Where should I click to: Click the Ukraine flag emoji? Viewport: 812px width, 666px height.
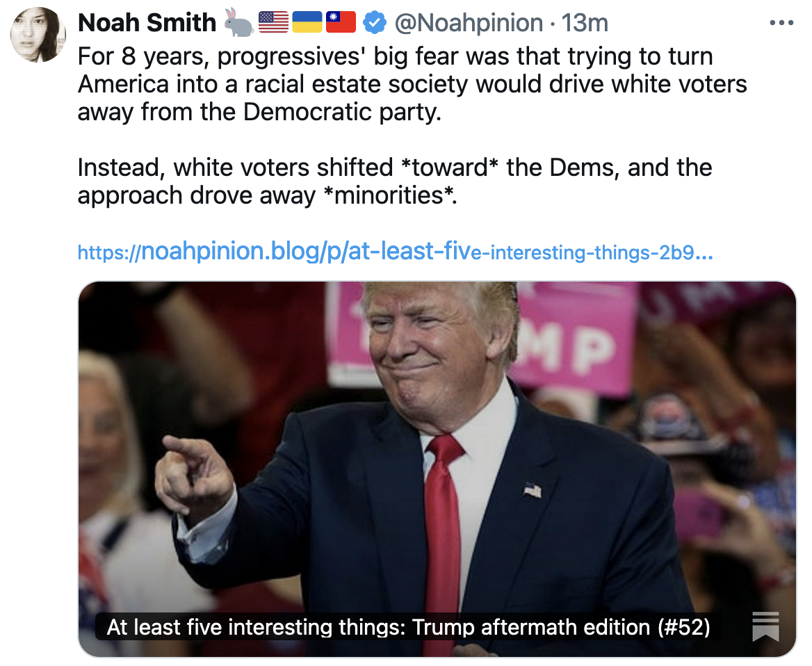(x=307, y=23)
